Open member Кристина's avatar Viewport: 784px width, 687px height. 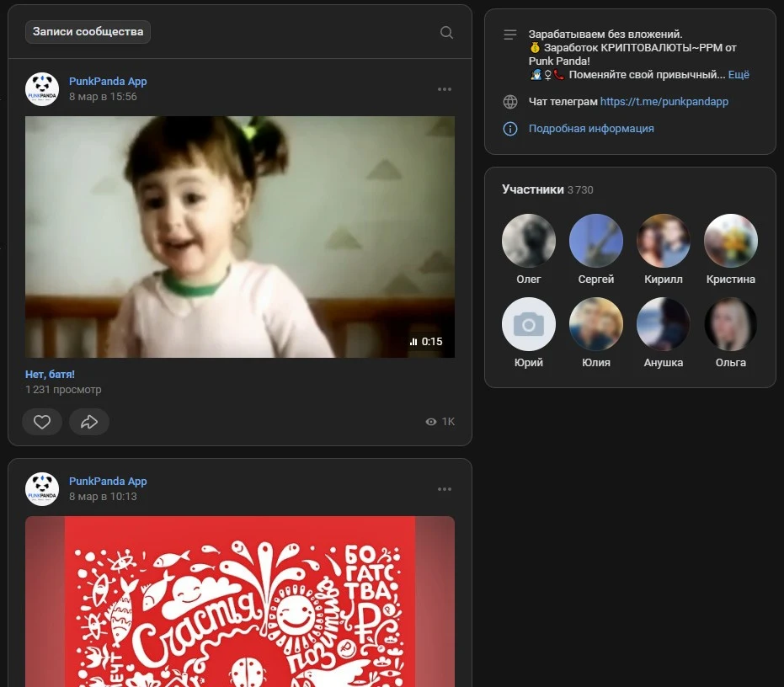click(x=730, y=241)
